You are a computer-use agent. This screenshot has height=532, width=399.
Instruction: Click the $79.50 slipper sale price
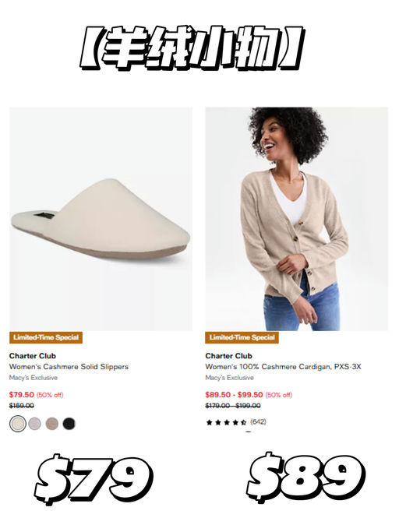[x=22, y=395]
